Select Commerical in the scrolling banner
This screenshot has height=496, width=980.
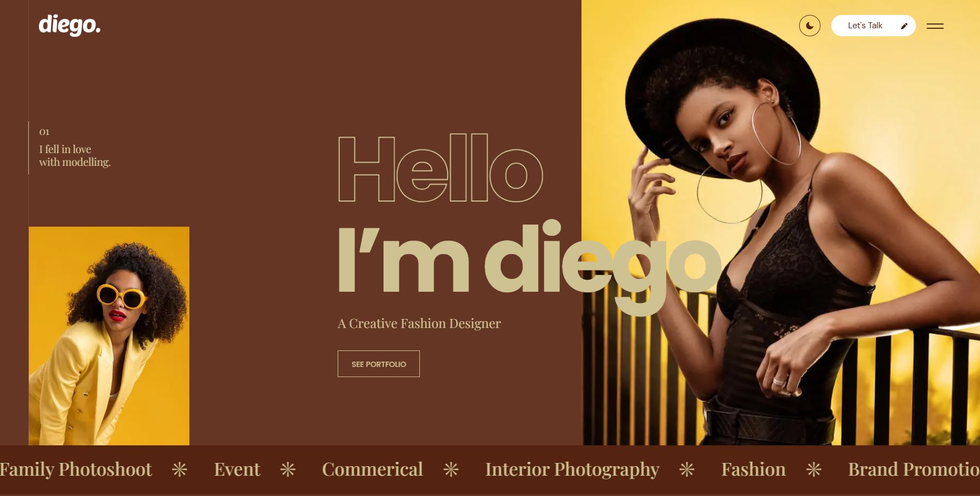(x=372, y=469)
